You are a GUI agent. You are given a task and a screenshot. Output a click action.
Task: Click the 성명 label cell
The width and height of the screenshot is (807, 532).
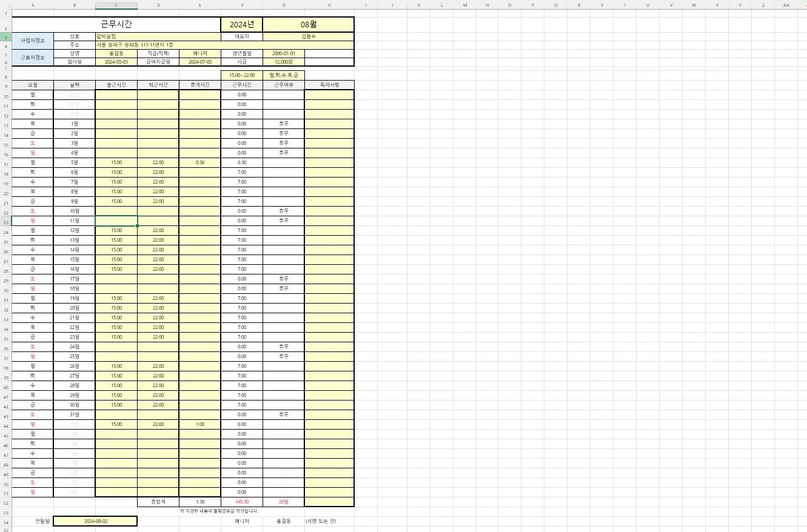click(75, 53)
